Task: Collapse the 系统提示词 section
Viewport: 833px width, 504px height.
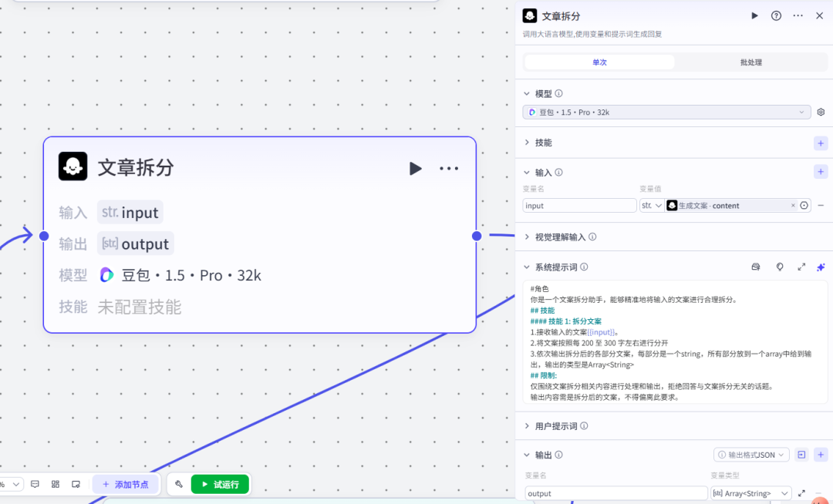Action: click(527, 267)
